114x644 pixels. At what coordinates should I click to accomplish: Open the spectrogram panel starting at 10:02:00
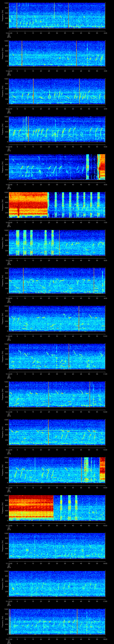[x=57, y=53]
